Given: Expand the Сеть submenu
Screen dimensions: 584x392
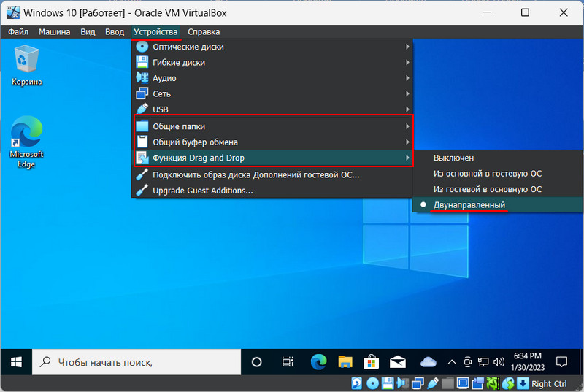Looking at the screenshot, I should pyautogui.click(x=272, y=94).
